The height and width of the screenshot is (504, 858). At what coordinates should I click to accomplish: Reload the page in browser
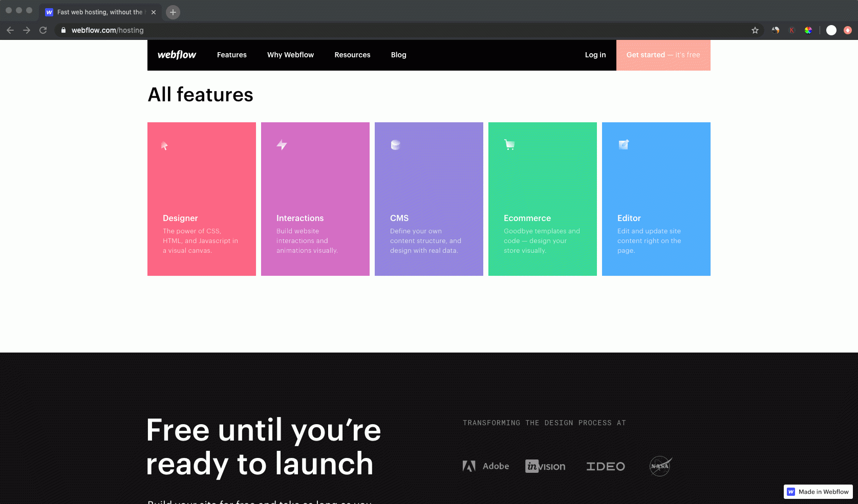coord(43,30)
